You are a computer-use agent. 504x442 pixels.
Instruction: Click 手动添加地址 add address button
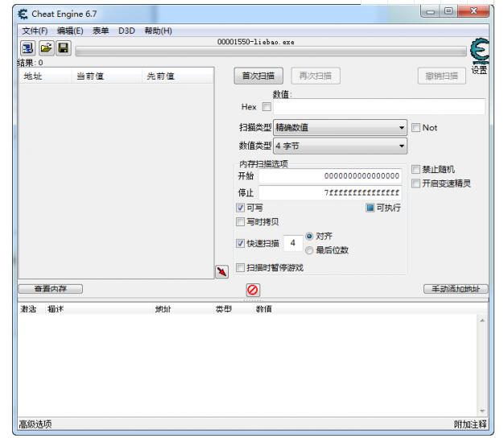click(456, 289)
